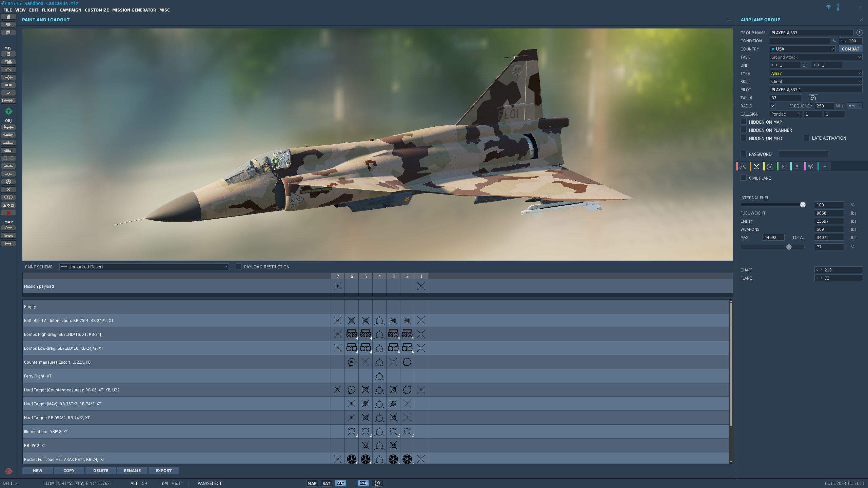Screen dimensions: 868x488
Task: Click the red X delete object icon
Action: tap(8, 213)
